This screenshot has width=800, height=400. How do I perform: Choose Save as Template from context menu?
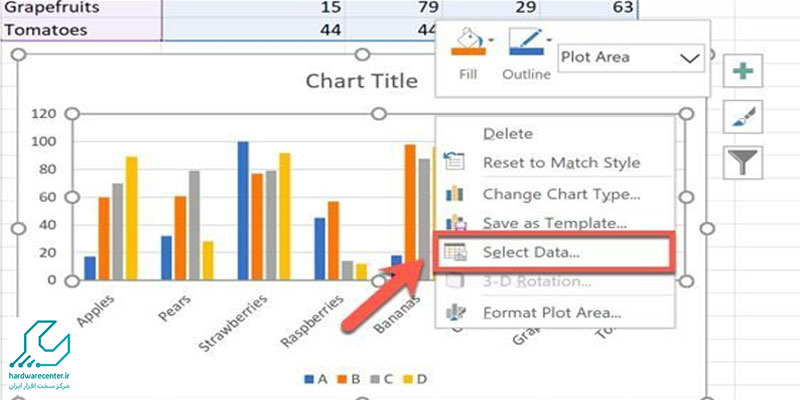coord(555,223)
